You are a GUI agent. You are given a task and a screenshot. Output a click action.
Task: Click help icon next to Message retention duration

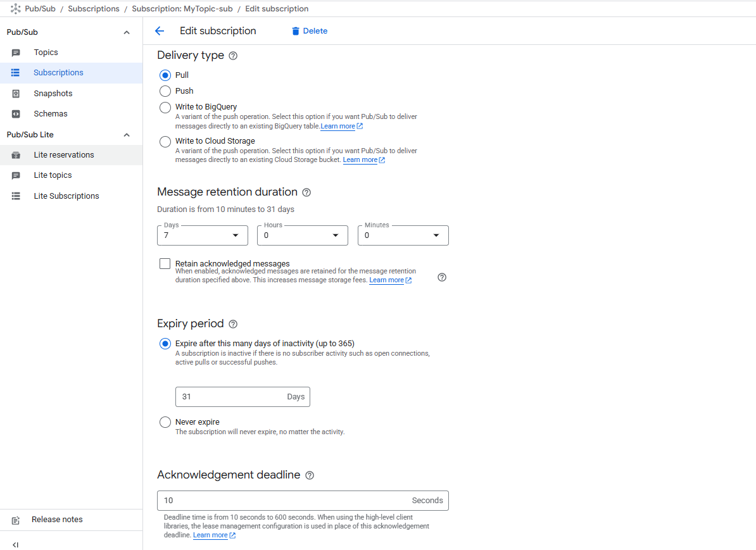pyautogui.click(x=306, y=192)
